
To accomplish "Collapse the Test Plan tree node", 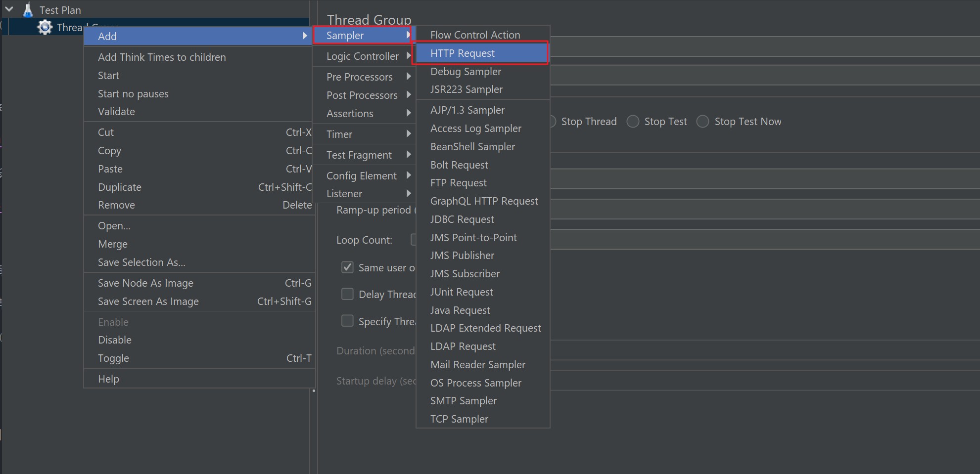I will 9,9.
